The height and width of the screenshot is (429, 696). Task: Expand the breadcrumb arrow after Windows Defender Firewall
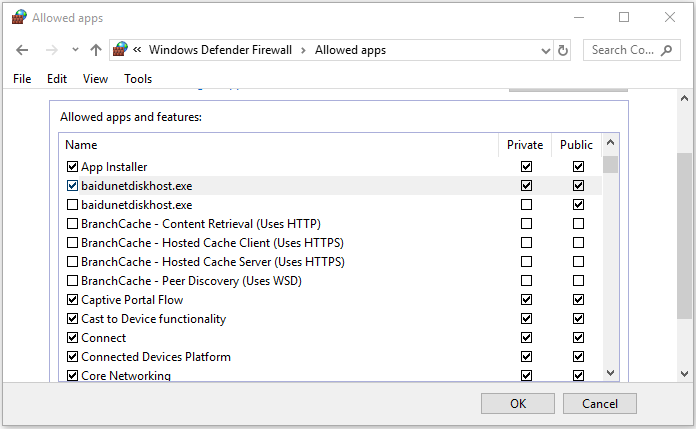[x=303, y=50]
